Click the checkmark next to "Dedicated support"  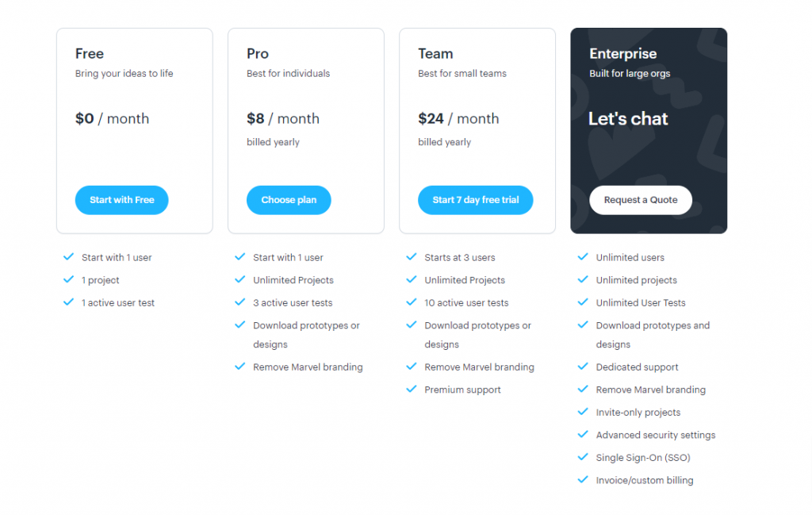(x=582, y=367)
